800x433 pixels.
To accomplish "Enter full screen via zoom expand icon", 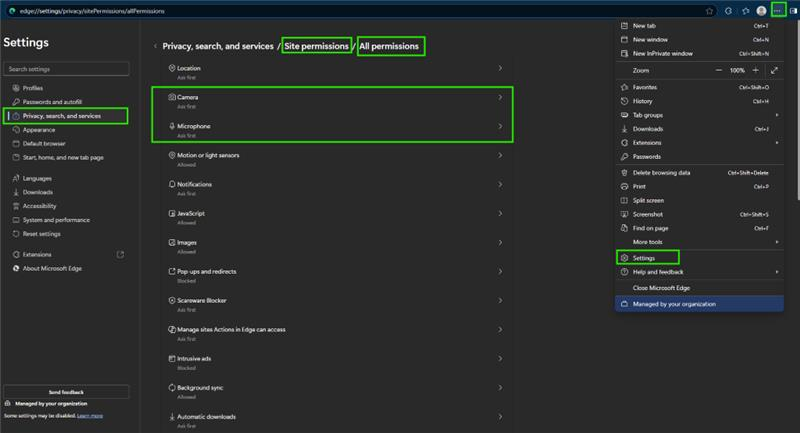I will tap(774, 70).
